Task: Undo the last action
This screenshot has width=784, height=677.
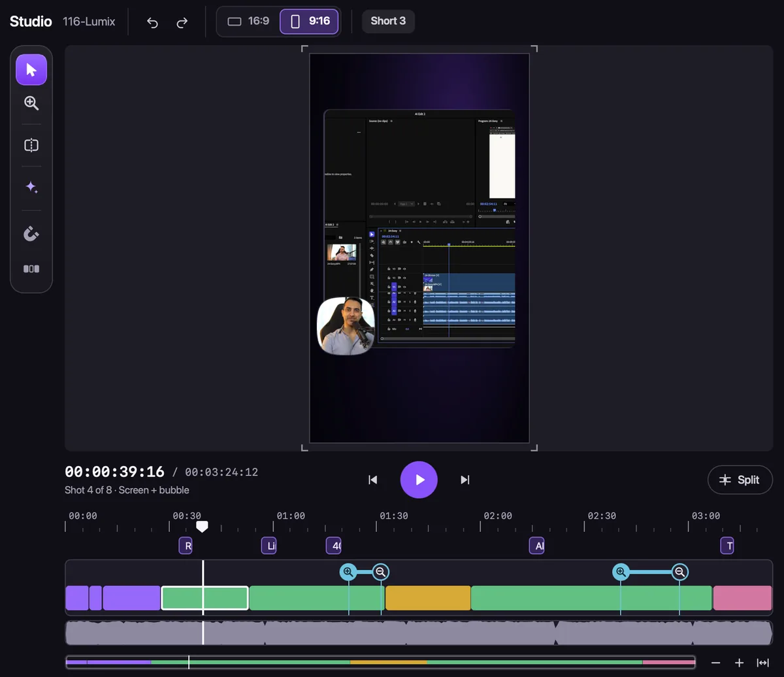Action: click(152, 22)
